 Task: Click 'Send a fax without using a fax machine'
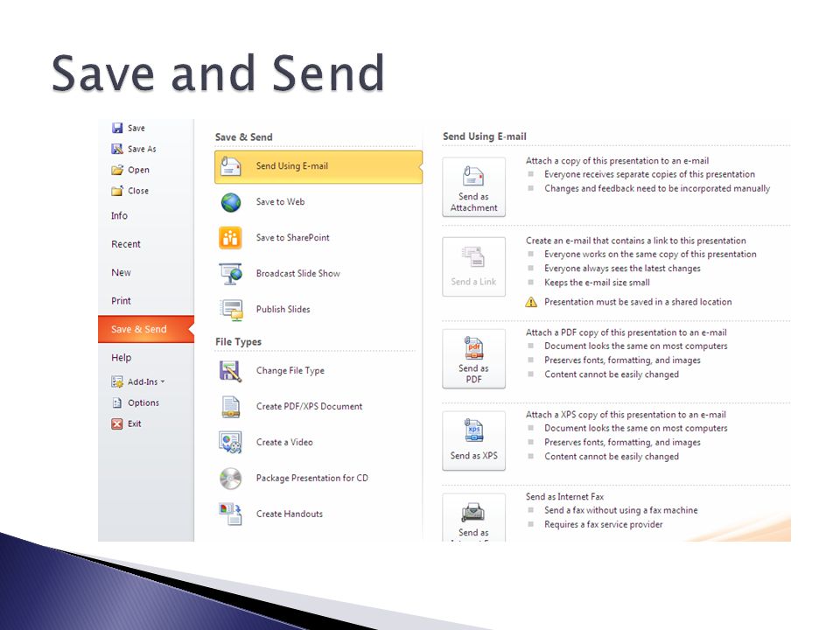point(621,510)
